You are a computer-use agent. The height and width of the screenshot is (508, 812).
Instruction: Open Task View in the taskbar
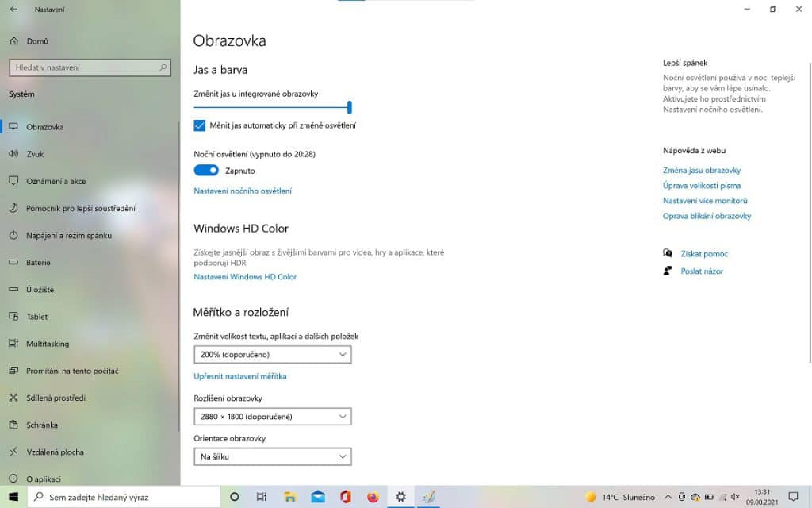tap(262, 497)
